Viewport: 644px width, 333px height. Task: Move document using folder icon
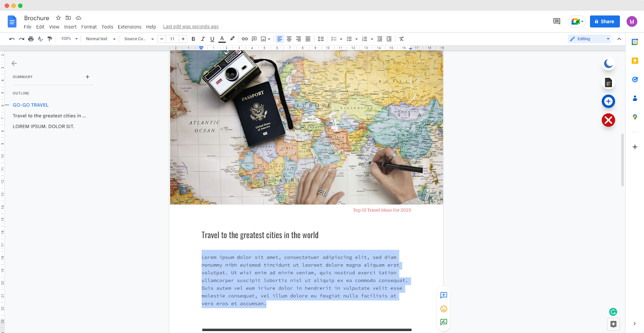click(x=68, y=18)
